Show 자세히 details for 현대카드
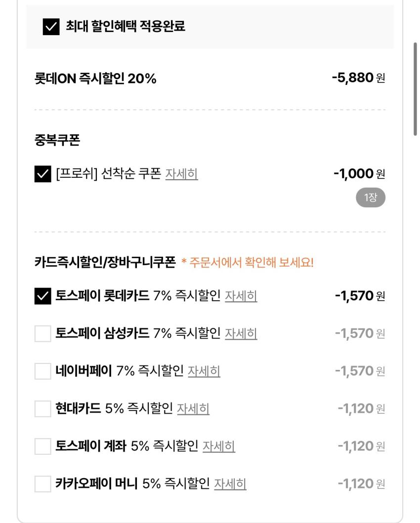This screenshot has height=523, width=420. [193, 409]
